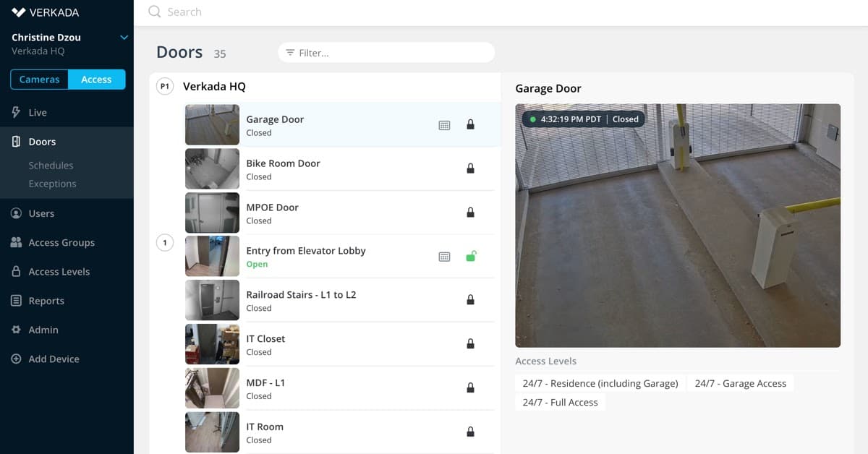Image resolution: width=868 pixels, height=454 pixels.
Task: Open the Reports section
Action: pos(46,300)
